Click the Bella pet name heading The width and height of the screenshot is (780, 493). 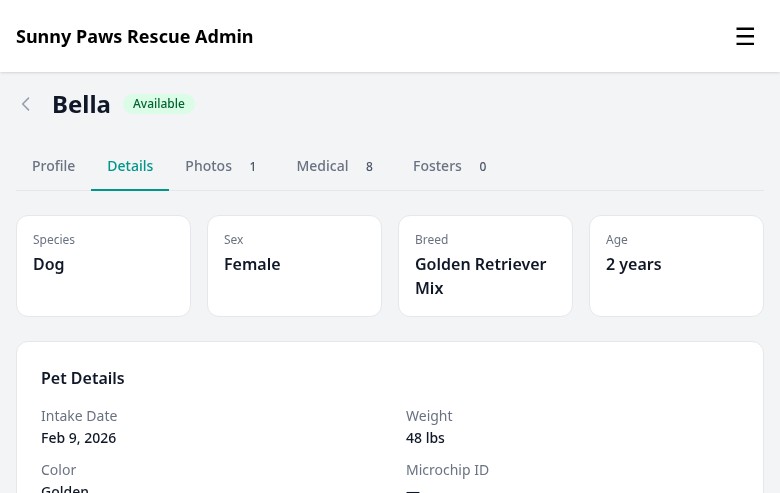[81, 104]
